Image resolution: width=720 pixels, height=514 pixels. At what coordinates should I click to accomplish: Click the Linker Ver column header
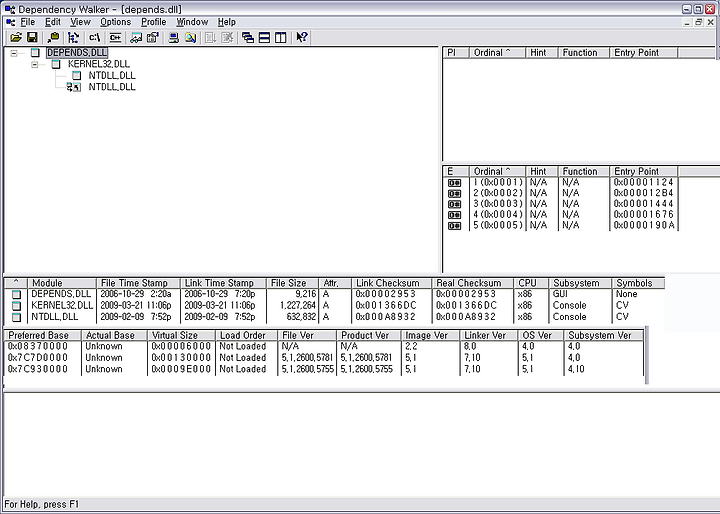(489, 335)
